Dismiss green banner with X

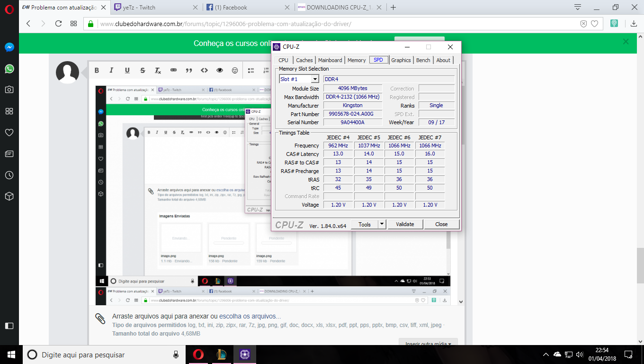pos(626,42)
